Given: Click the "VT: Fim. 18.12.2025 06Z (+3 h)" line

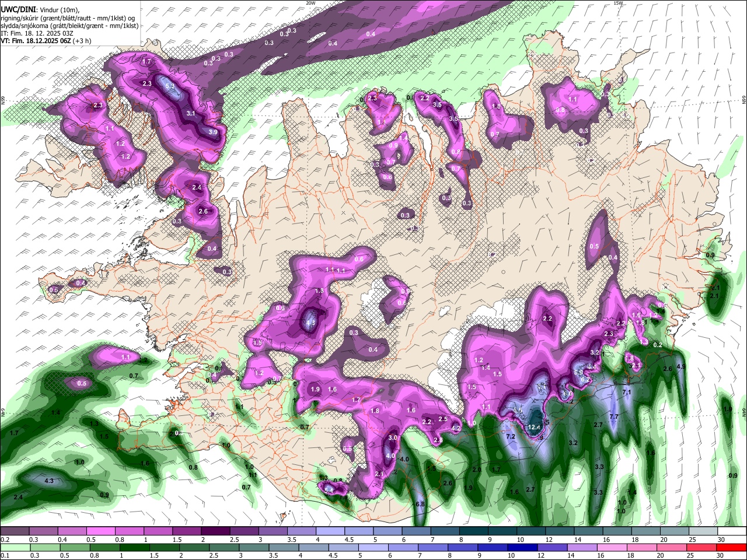Looking at the screenshot, I should (x=46, y=41).
